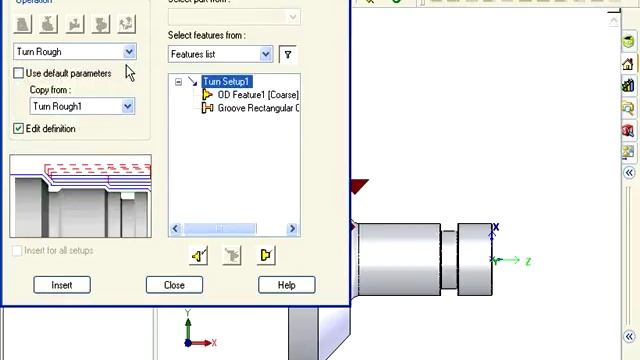Screen dimensions: 640x360
Task: Click the Turn Rough operation preview image
Action: (x=80, y=196)
